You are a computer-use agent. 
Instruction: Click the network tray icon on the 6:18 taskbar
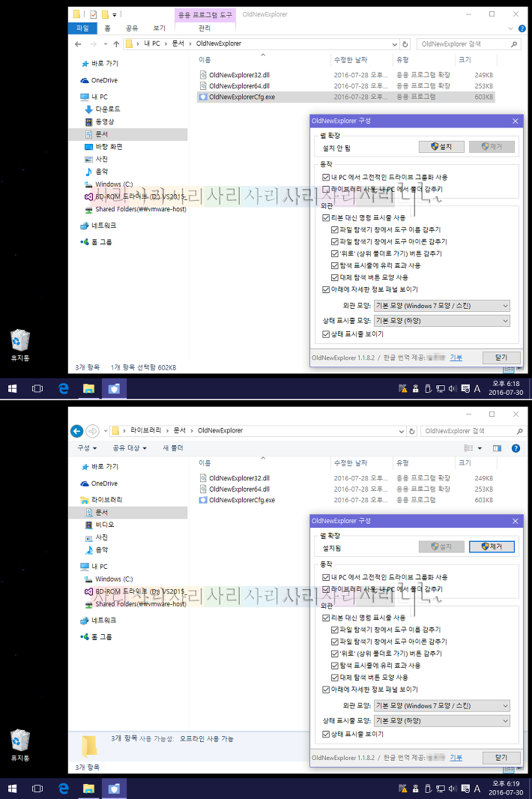pyautogui.click(x=441, y=389)
